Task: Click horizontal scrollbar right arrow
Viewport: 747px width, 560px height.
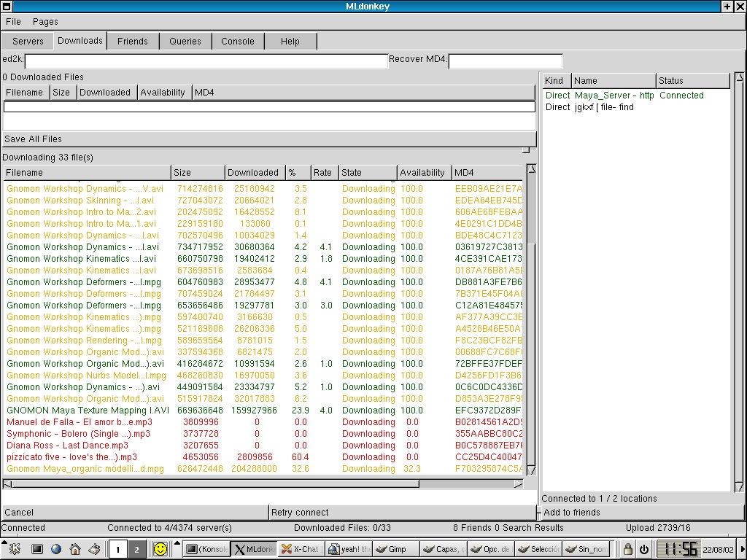Action: coord(519,484)
